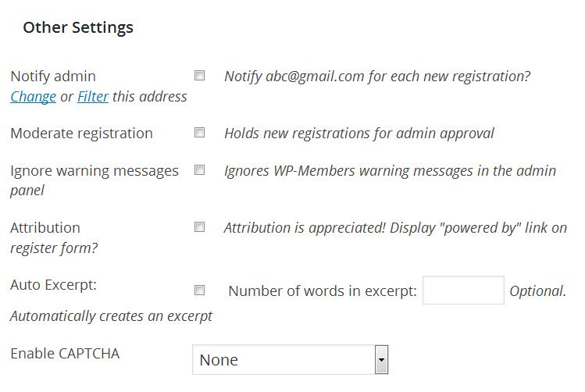Click the Automatically creates an excerpt text

click(x=111, y=316)
